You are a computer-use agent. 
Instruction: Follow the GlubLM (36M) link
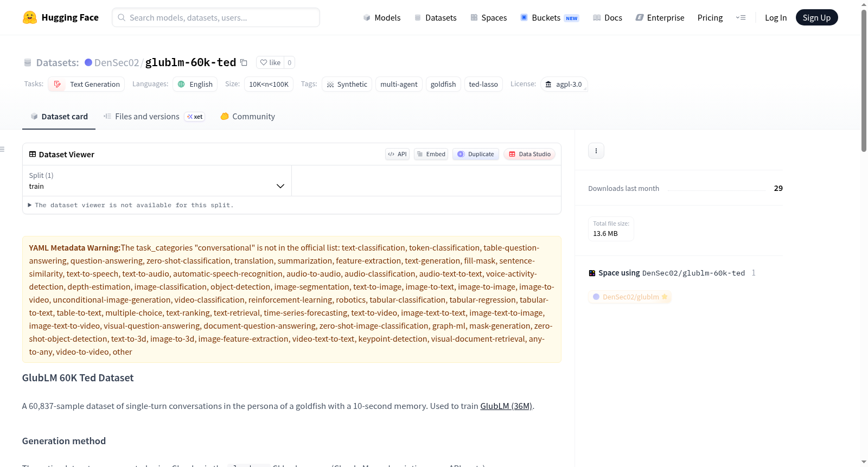pos(506,406)
